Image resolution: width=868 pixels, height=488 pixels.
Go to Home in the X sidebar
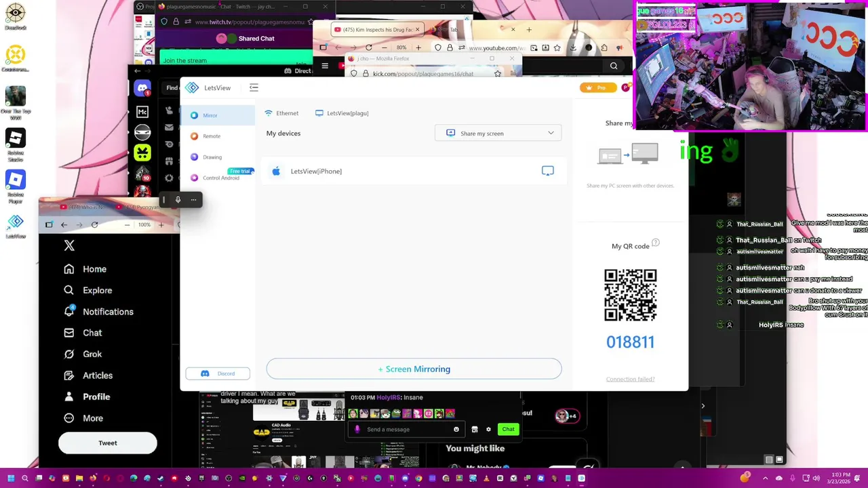(85, 269)
